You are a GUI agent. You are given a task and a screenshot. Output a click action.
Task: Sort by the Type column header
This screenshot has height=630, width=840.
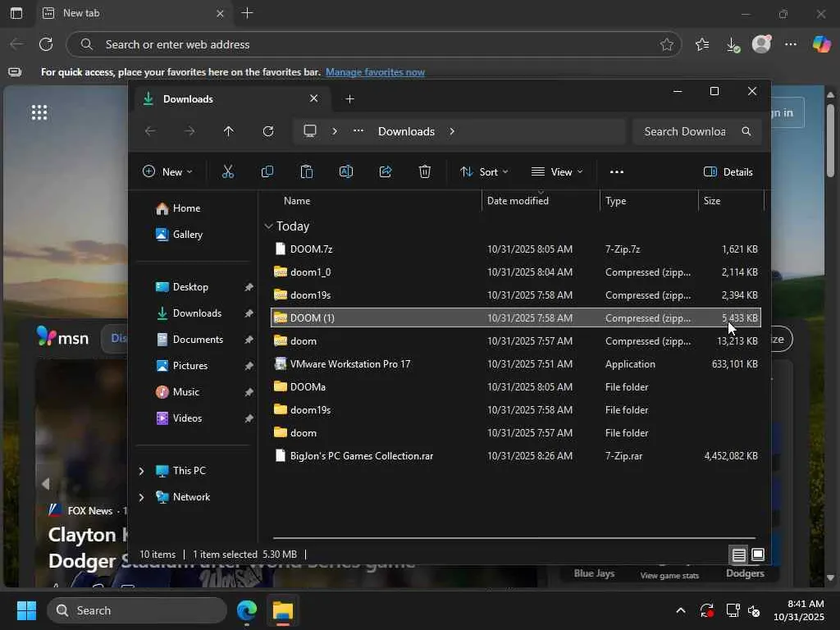point(615,201)
